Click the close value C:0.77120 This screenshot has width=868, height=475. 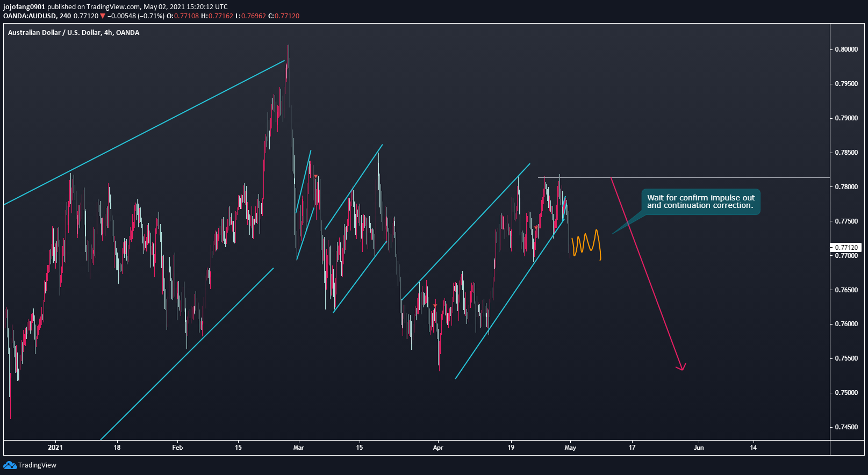click(284, 16)
